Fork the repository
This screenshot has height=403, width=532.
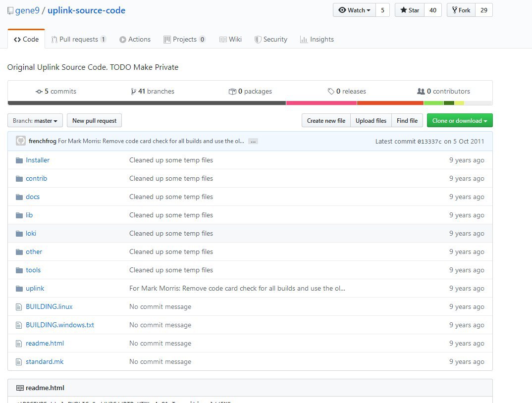pyautogui.click(x=461, y=10)
